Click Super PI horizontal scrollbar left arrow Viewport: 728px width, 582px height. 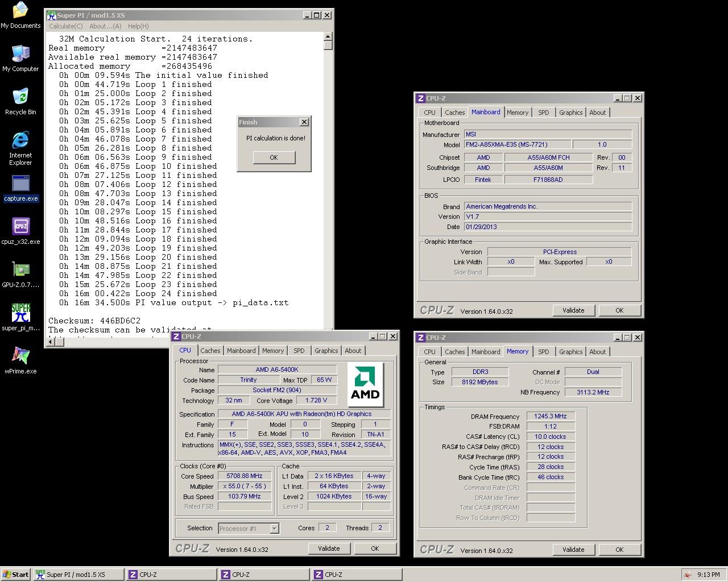(51, 342)
